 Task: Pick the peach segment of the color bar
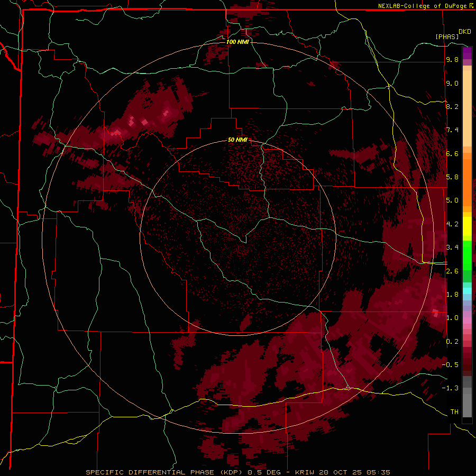tap(467, 108)
